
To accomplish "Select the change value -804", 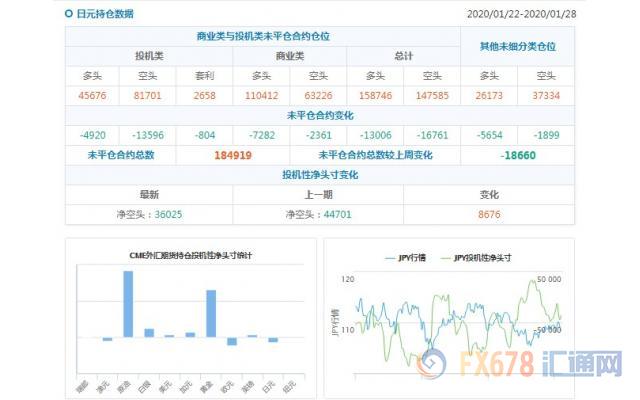I will [205, 136].
